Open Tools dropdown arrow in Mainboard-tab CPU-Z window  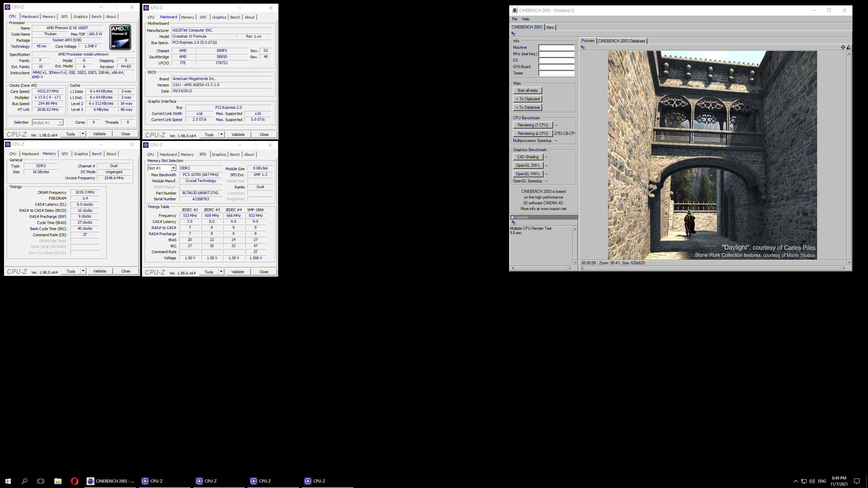221,135
